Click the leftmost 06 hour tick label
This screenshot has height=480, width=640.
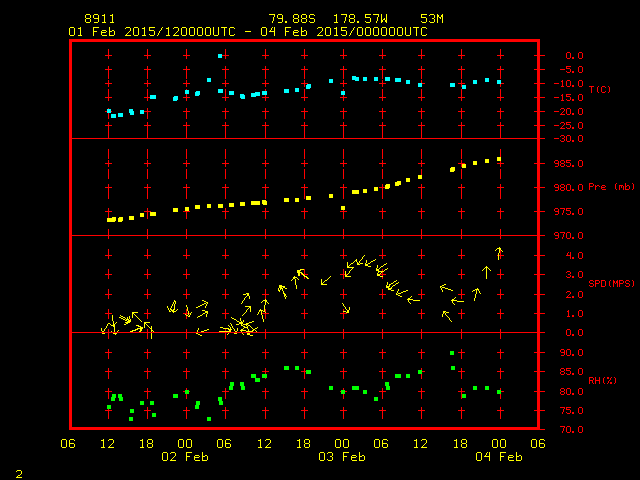click(x=68, y=444)
